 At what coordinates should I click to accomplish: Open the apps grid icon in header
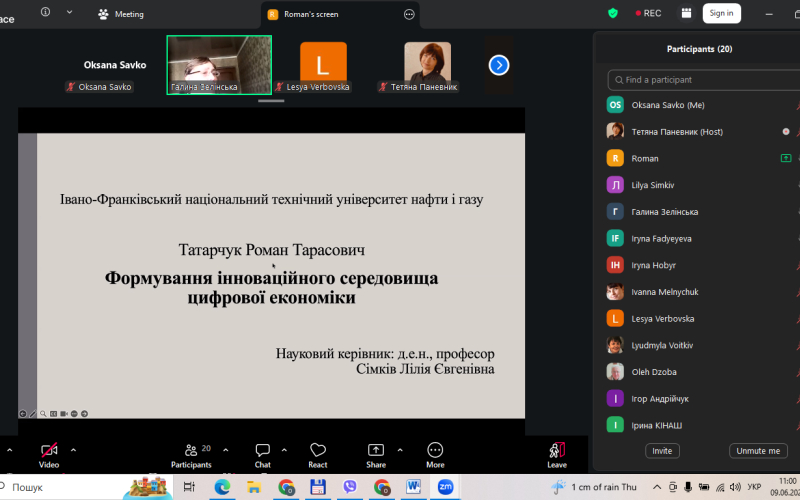click(686, 13)
